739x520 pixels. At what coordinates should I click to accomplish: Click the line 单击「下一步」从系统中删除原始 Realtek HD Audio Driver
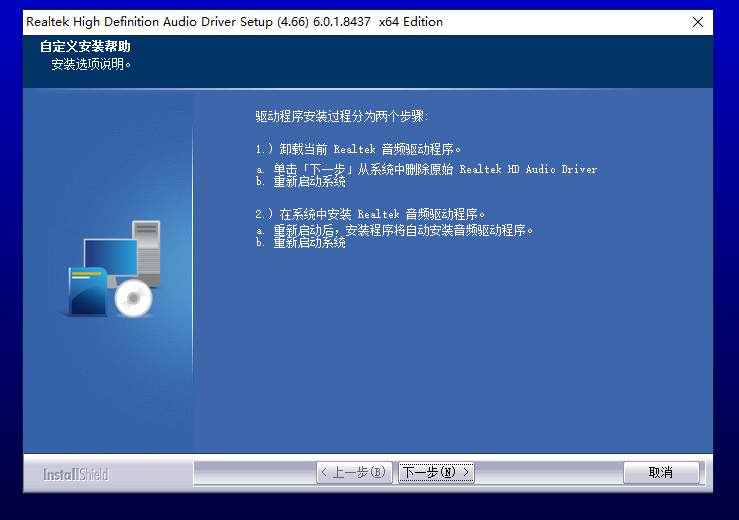(x=427, y=169)
